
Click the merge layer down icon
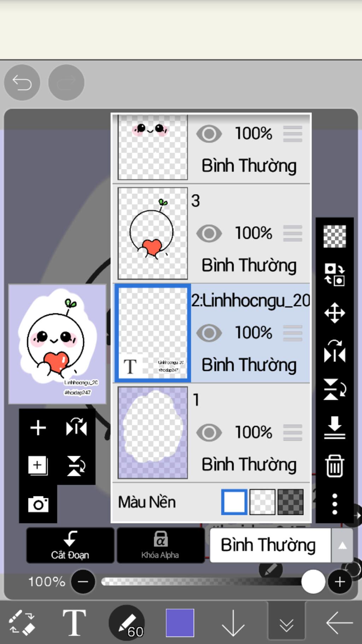tap(334, 427)
